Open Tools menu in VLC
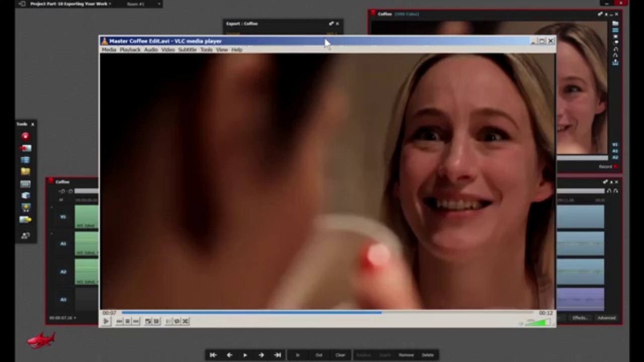This screenshot has height=362, width=644. tap(206, 50)
